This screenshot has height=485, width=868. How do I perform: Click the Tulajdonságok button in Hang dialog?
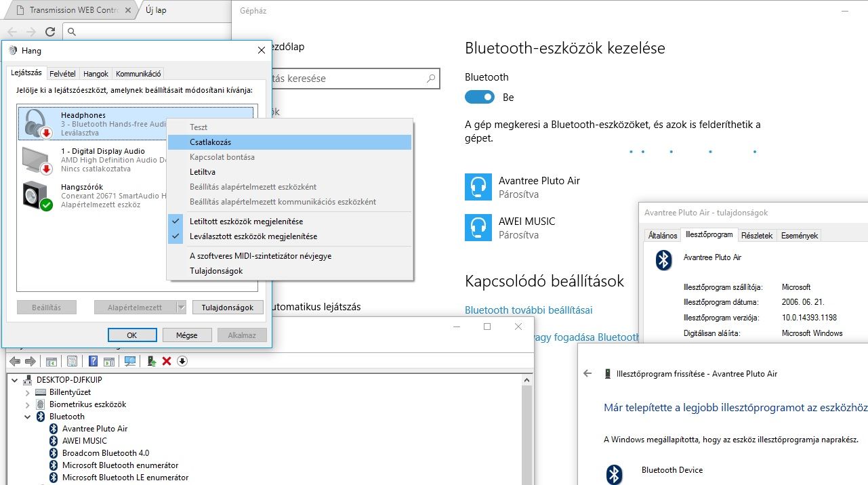228,308
